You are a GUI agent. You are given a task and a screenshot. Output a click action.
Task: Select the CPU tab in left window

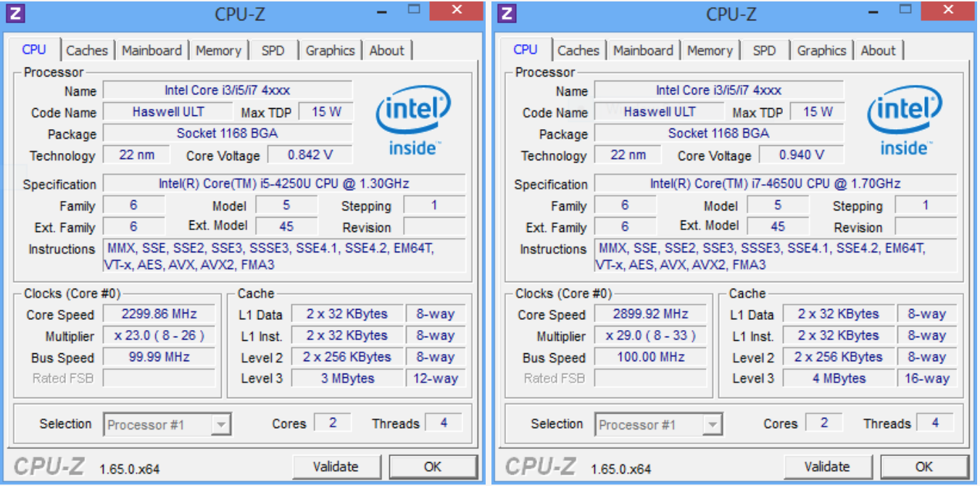(34, 49)
